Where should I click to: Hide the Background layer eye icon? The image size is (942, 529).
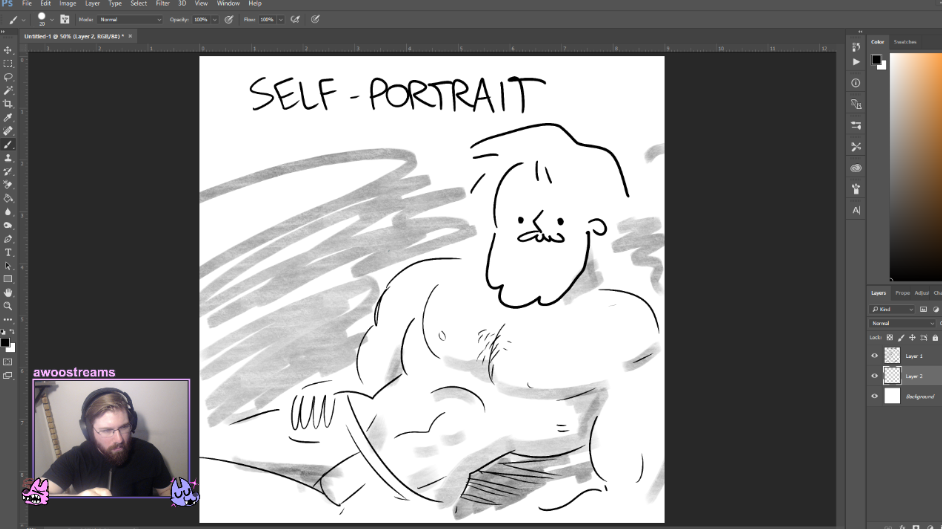click(875, 396)
